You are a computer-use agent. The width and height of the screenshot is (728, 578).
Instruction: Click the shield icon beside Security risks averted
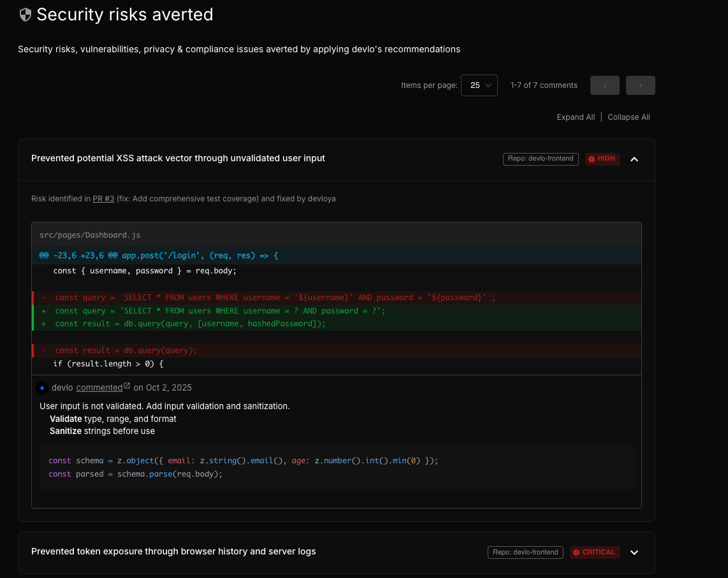[x=25, y=15]
